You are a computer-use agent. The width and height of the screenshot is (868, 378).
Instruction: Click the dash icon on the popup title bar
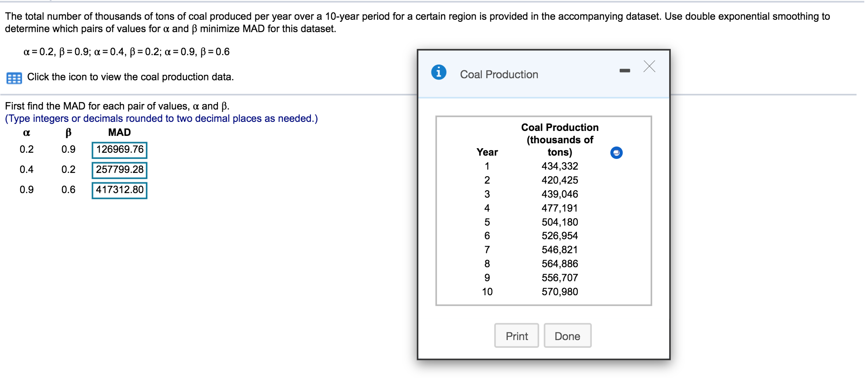[x=625, y=70]
